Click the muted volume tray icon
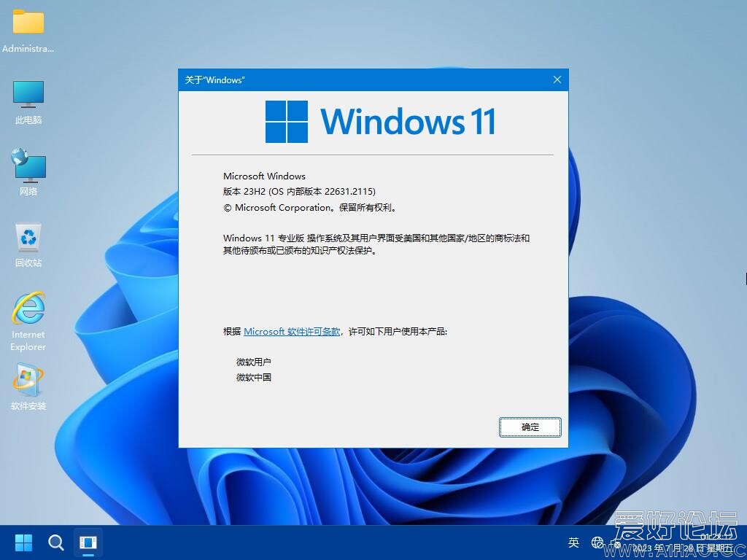Image resolution: width=747 pixels, height=560 pixels. click(x=617, y=542)
